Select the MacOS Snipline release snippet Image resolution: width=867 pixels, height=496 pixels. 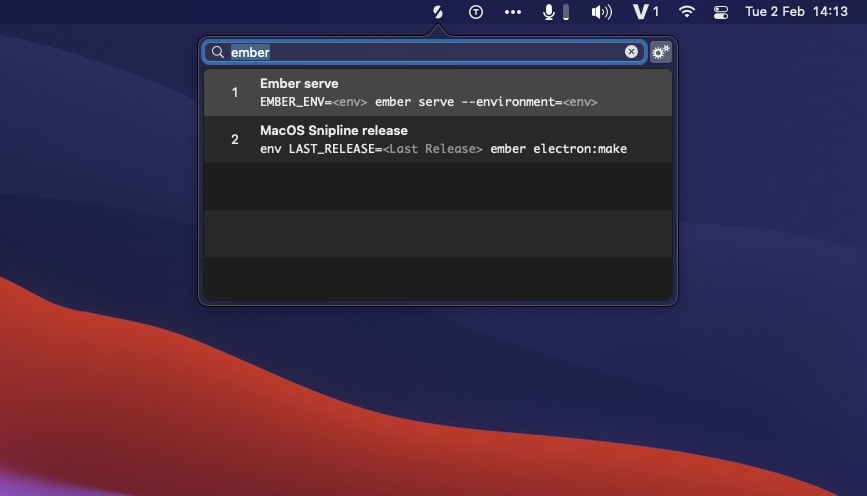click(x=438, y=139)
